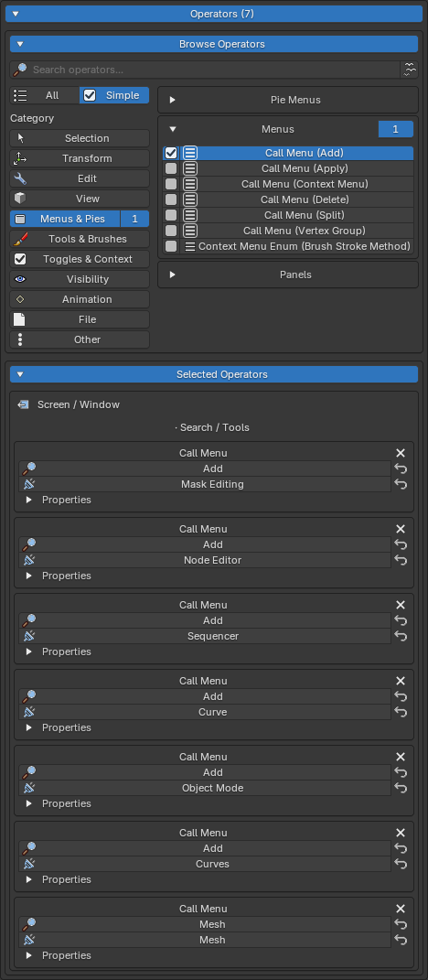
Task: Click menu icon for Call Menu (Context Menu)
Action: click(190, 184)
